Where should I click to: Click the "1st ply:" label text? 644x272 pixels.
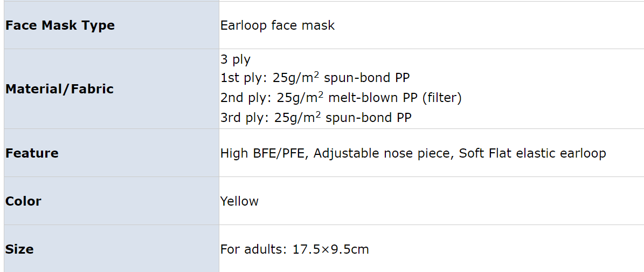244,78
